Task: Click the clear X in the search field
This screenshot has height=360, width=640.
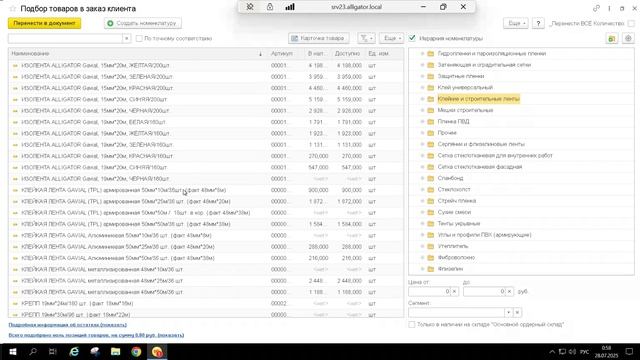Action: coord(127,38)
